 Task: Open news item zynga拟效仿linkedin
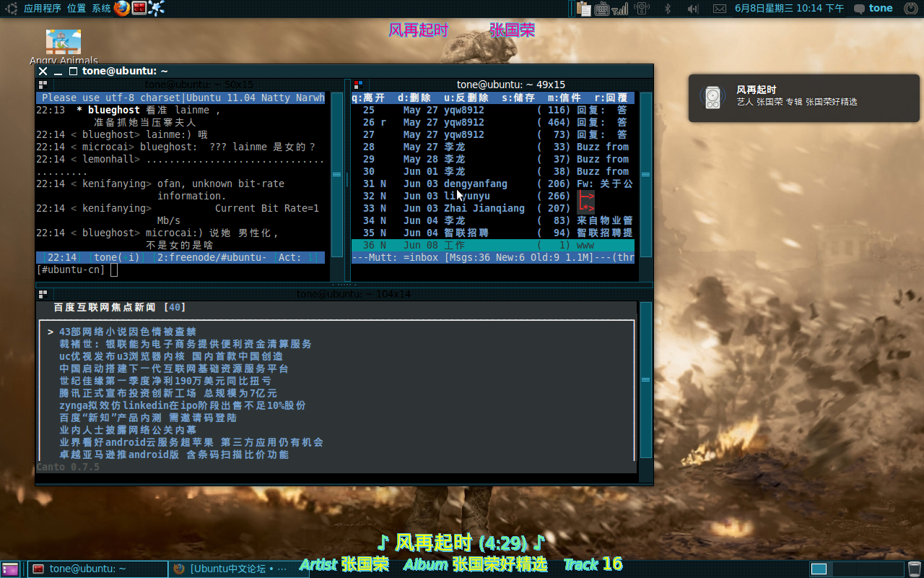point(183,405)
